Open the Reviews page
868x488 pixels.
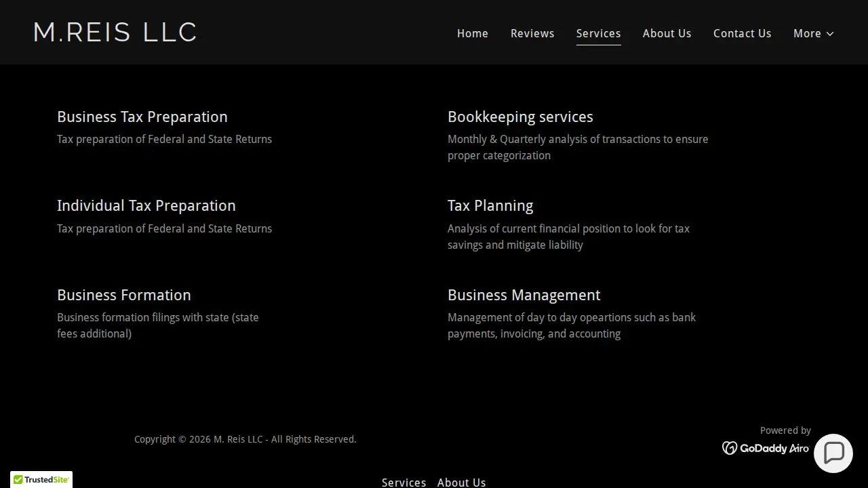point(532,33)
